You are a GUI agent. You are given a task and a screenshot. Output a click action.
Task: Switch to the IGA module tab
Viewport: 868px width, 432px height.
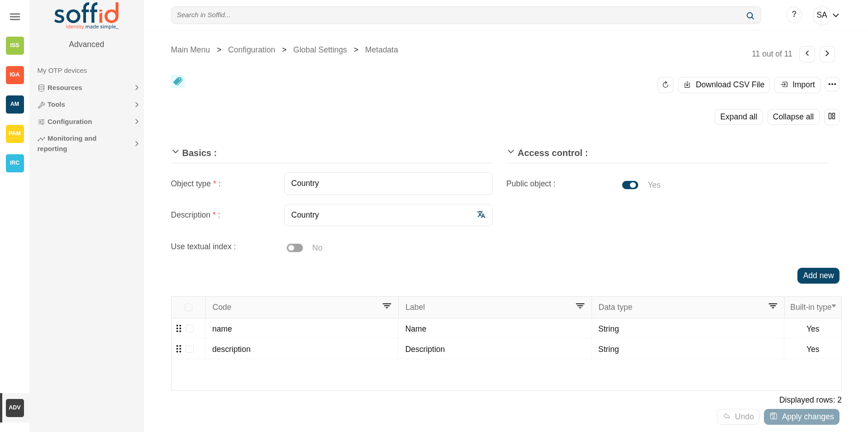tap(15, 75)
